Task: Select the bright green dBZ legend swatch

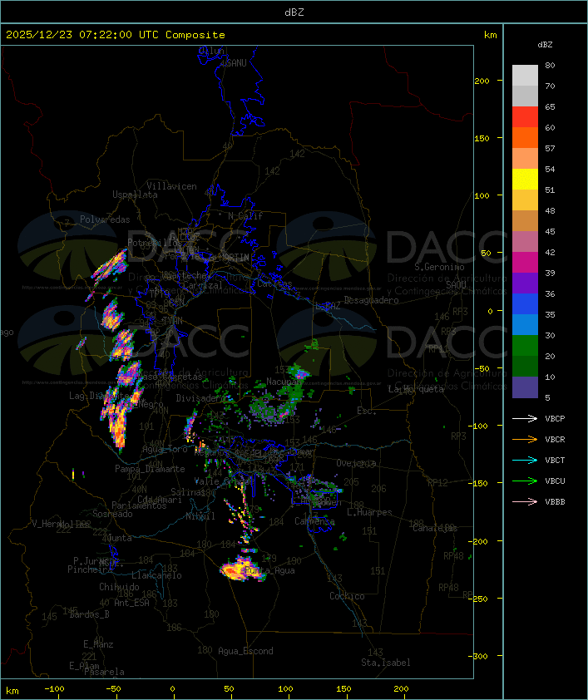Action: 525,346
